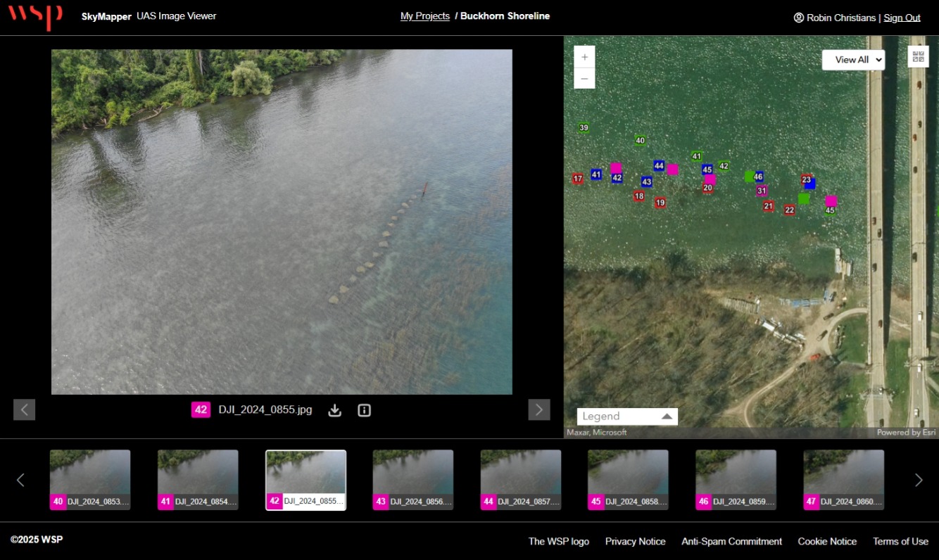Open the View All dropdown

[x=853, y=60]
